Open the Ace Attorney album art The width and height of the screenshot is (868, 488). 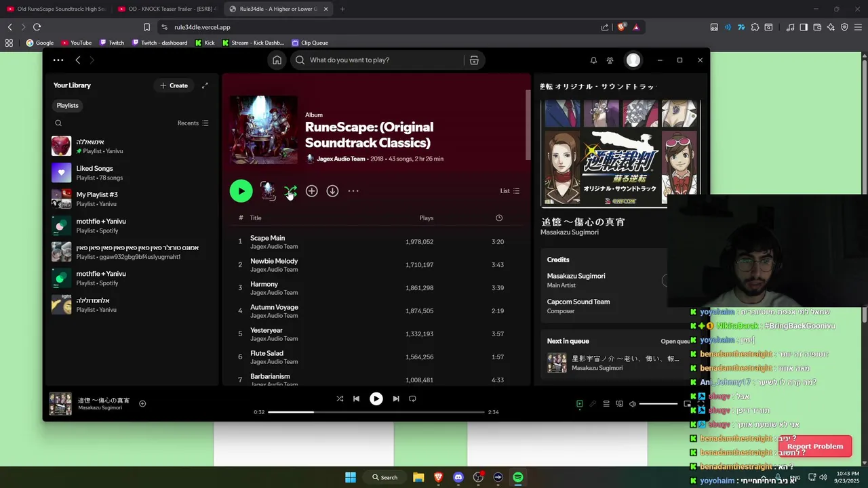point(620,152)
